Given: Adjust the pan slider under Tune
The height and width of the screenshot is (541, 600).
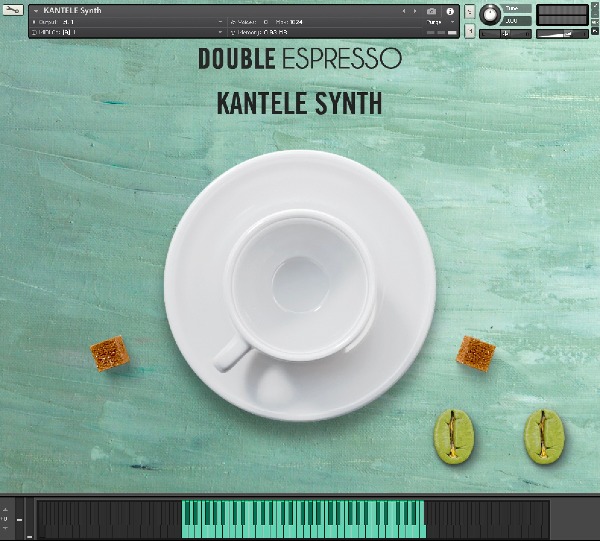Looking at the screenshot, I should pyautogui.click(x=505, y=34).
